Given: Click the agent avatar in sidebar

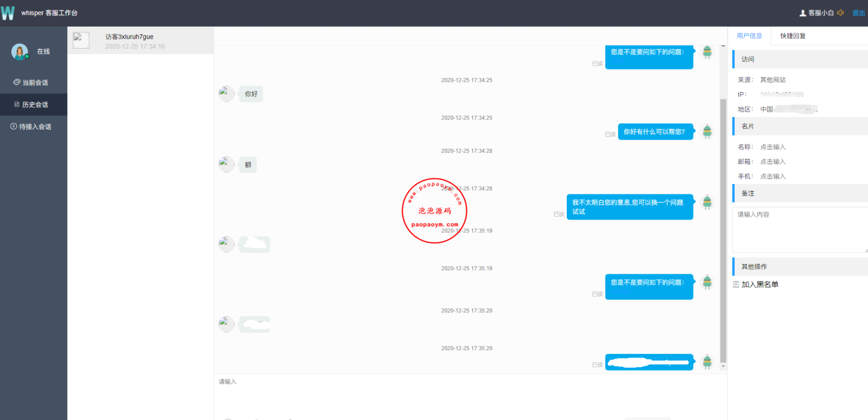Looking at the screenshot, I should pos(20,52).
